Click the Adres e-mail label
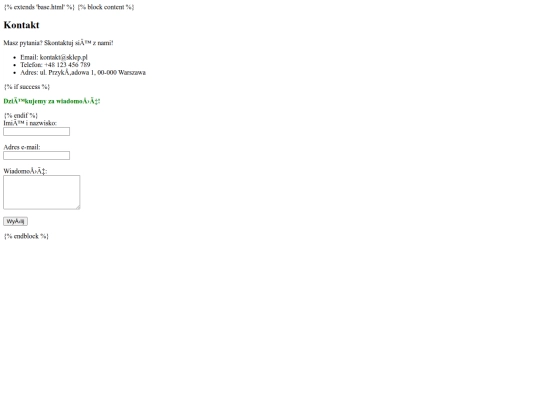Viewport: 540px width, 405px height. click(x=22, y=147)
